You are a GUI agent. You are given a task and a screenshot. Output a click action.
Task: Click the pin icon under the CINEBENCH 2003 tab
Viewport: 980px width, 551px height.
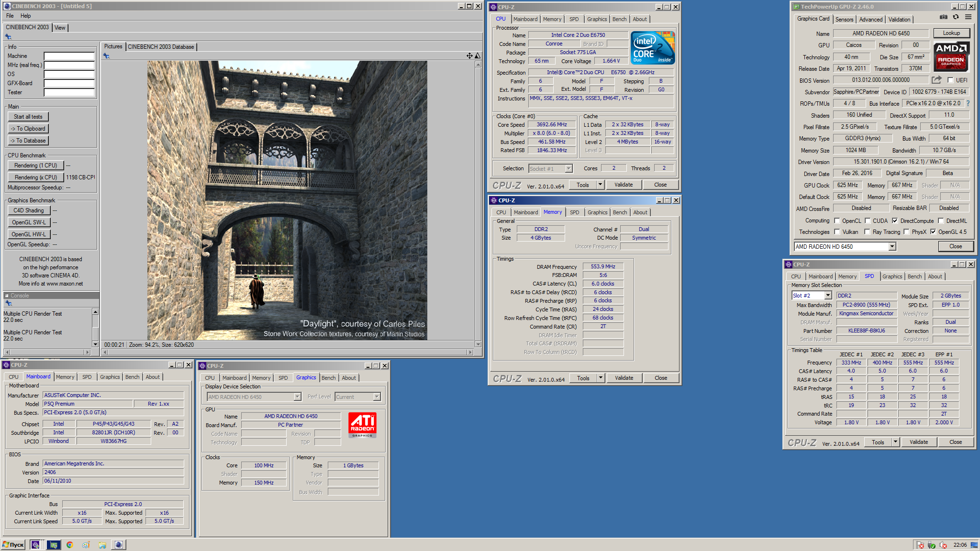8,37
